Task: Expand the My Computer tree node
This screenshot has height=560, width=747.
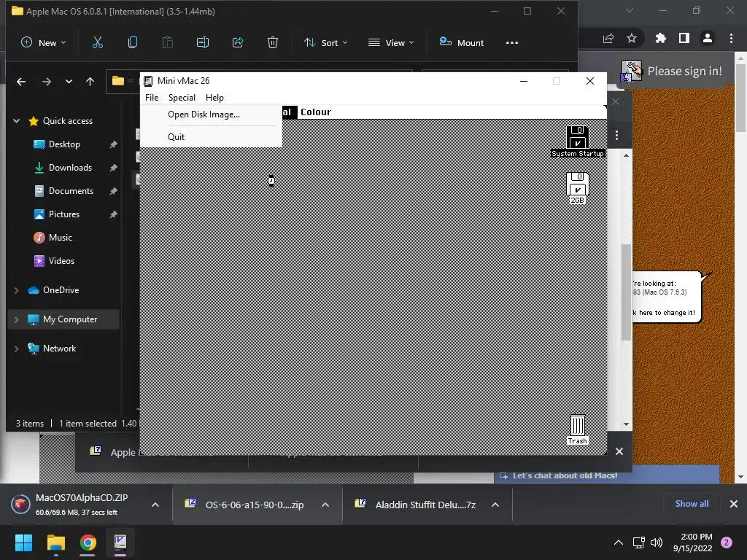Action: (x=16, y=319)
